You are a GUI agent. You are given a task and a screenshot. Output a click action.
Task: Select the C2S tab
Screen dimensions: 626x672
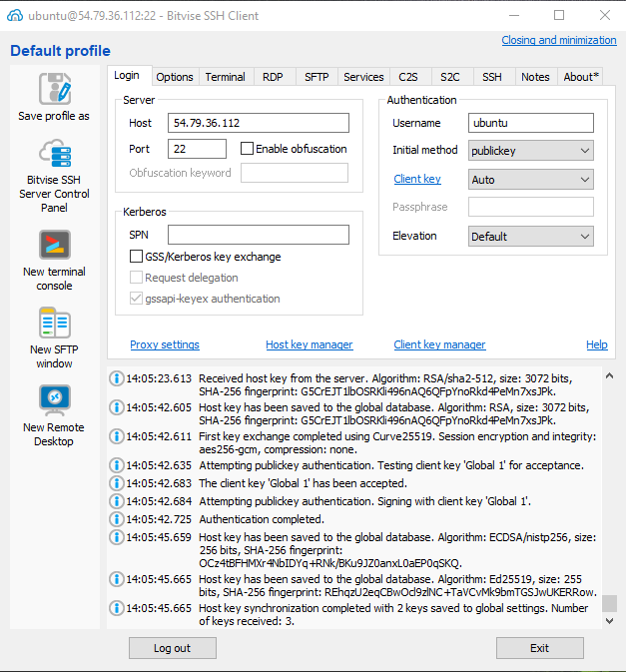click(x=408, y=77)
